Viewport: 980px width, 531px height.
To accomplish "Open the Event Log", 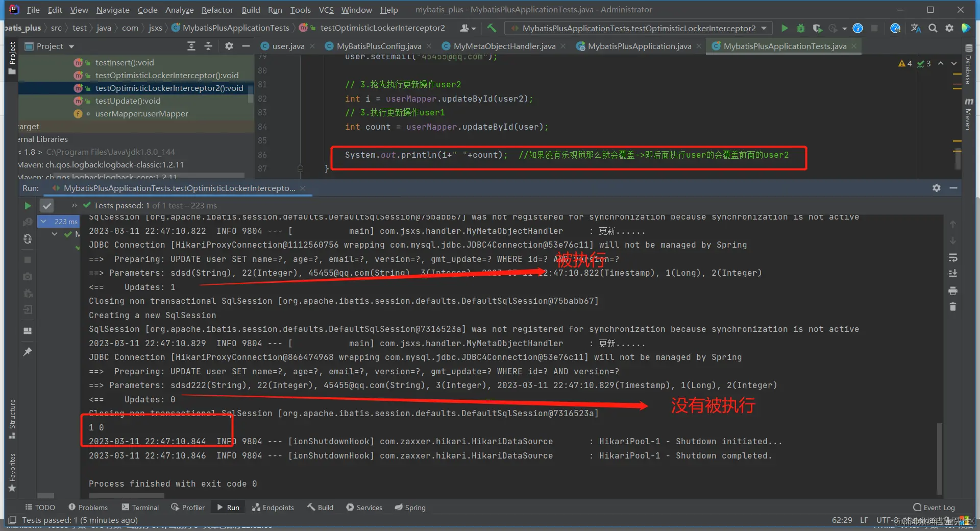I will point(934,508).
